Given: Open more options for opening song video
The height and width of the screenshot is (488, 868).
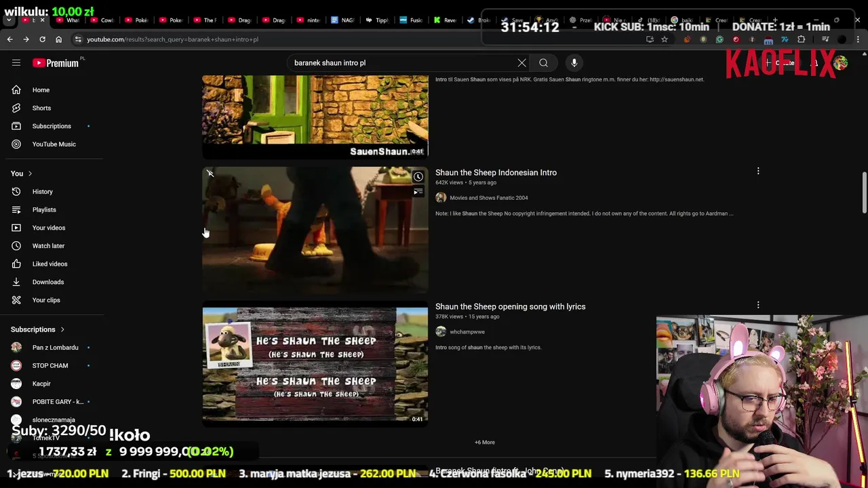Looking at the screenshot, I should [758, 306].
